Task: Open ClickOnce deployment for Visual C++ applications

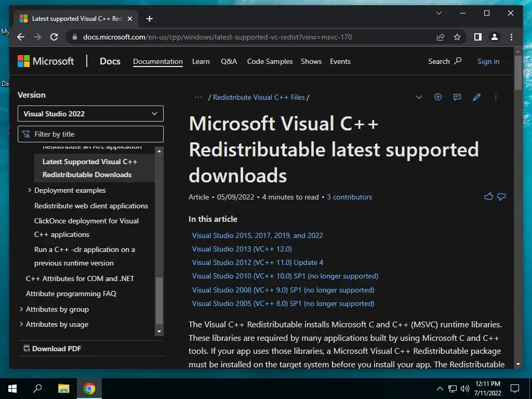Action: click(x=87, y=228)
